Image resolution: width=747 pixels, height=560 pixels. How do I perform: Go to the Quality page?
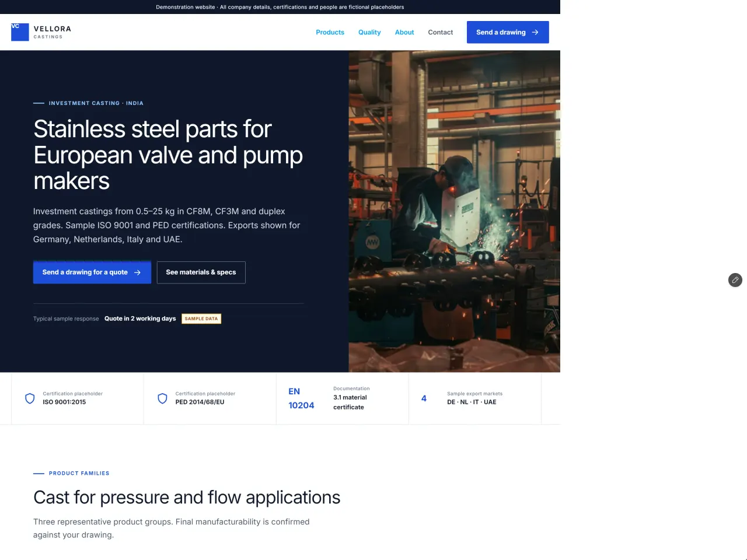click(369, 32)
